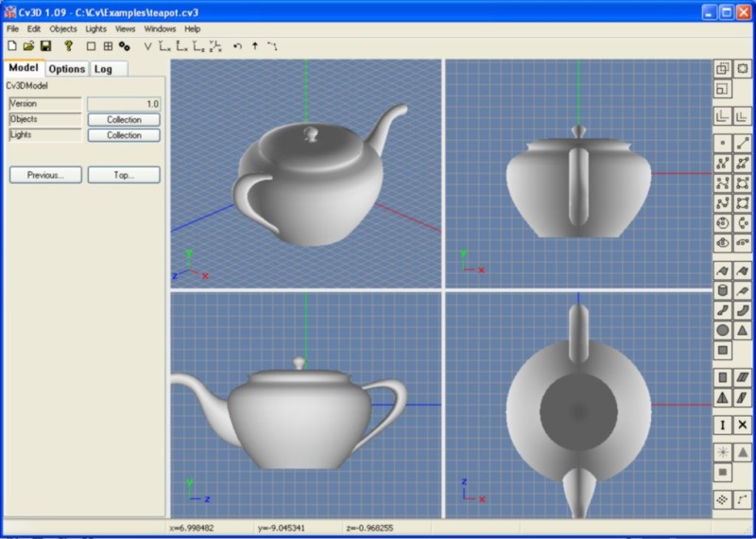The width and height of the screenshot is (756, 539).
Task: Switch to single viewport layout icon
Action: click(91, 46)
